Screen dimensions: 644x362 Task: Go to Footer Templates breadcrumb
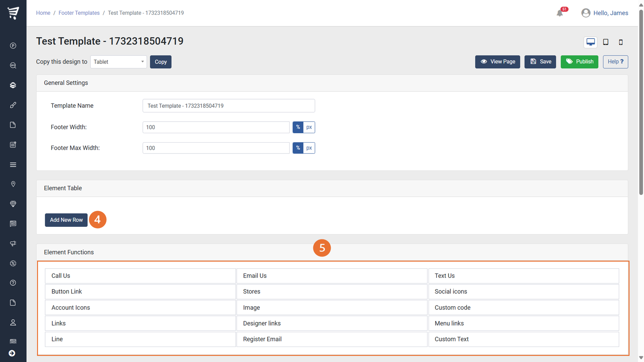(79, 13)
